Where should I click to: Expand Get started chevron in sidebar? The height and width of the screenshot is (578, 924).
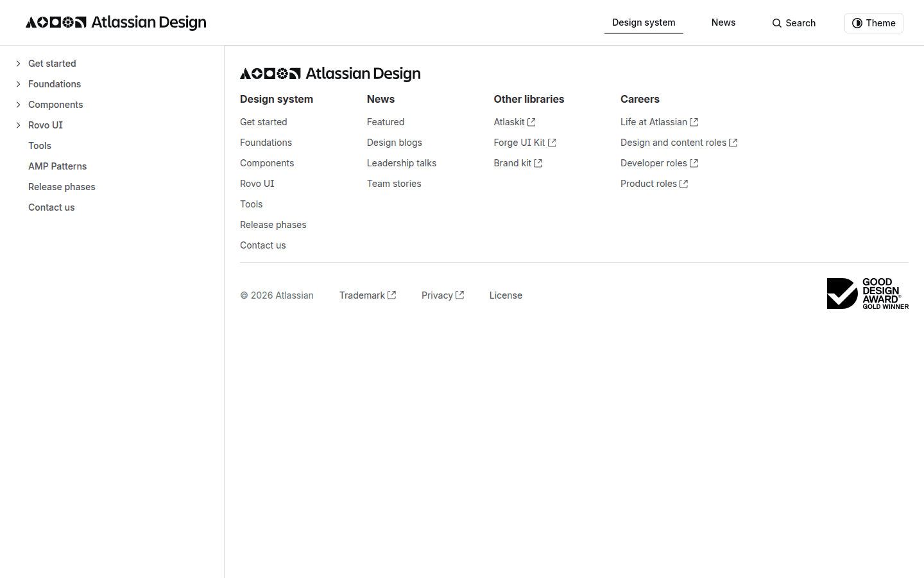[18, 64]
